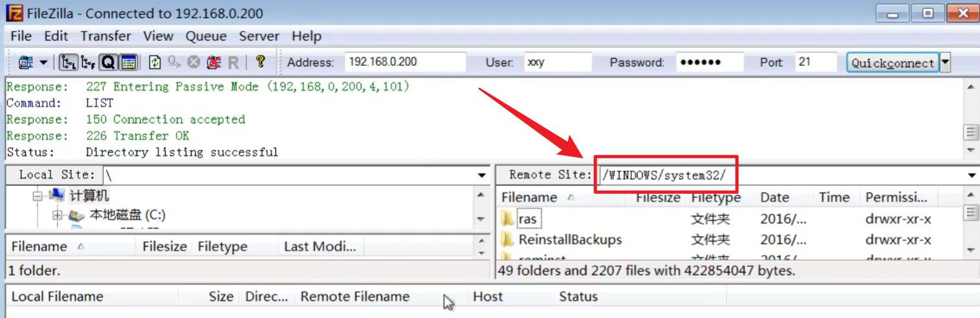
Task: Toggle the transfer queue Q button
Action: point(107,63)
